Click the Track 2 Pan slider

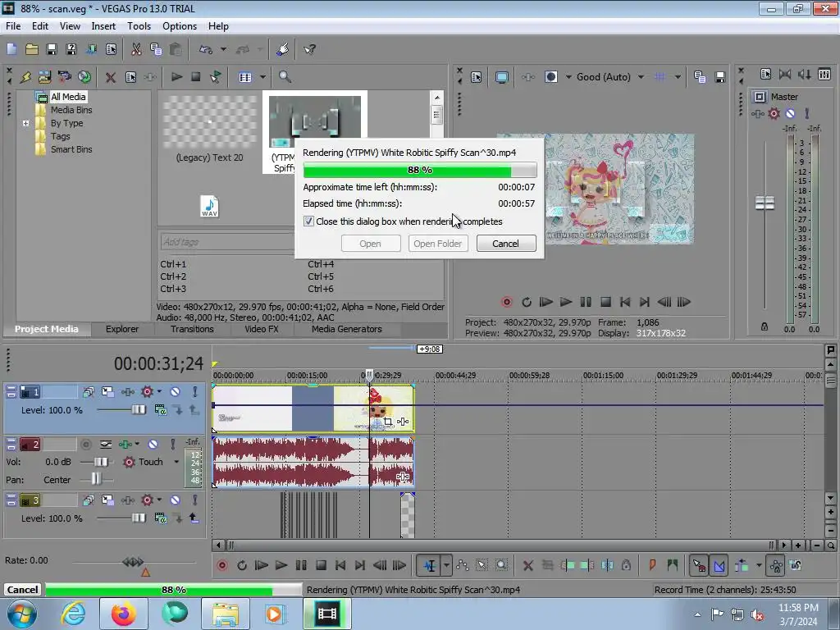coord(96,479)
